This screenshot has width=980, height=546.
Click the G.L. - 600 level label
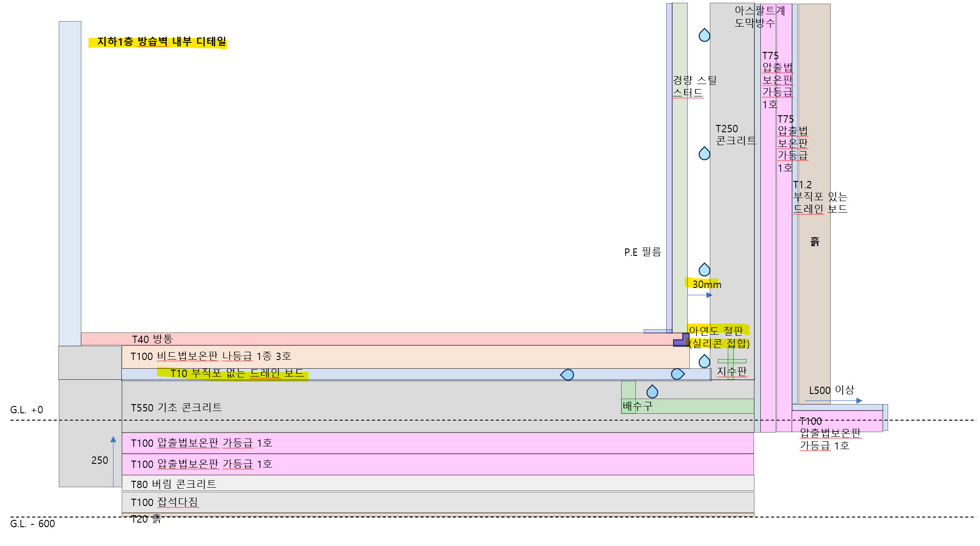32,524
